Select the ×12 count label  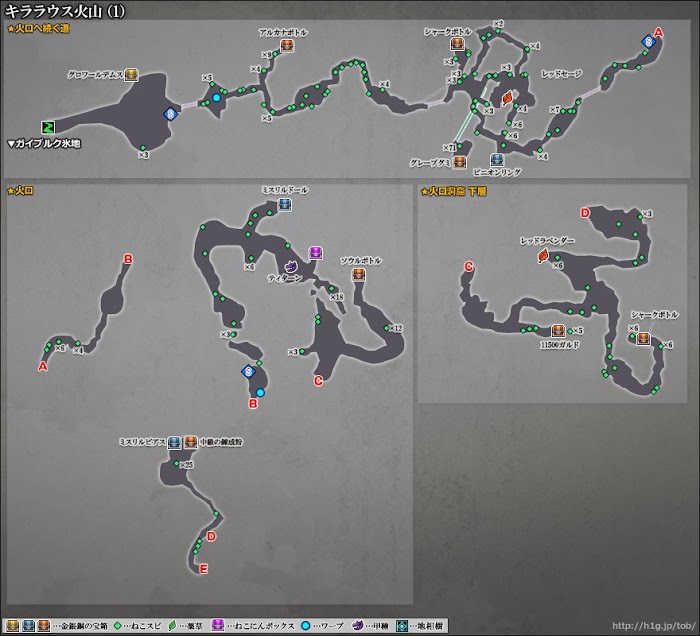point(396,328)
